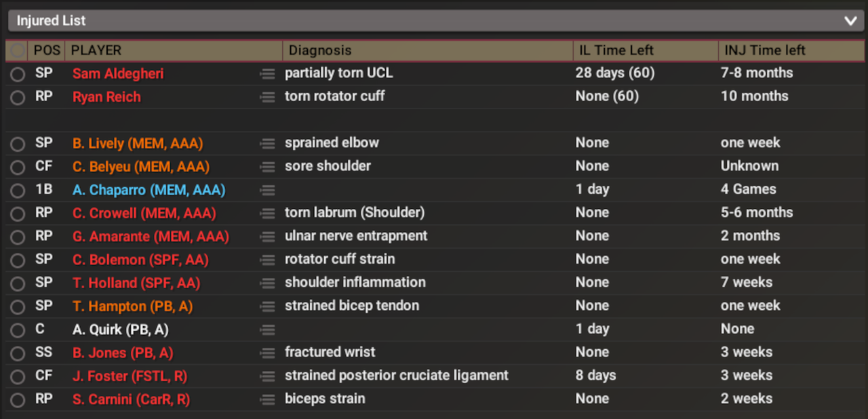The height and width of the screenshot is (419, 868).
Task: Open G. Amarante's player profile link
Action: point(151,237)
